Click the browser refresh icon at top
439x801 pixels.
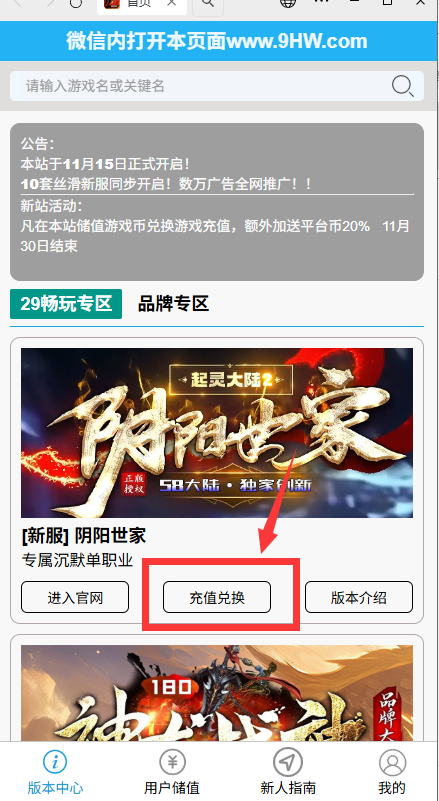(x=76, y=3)
